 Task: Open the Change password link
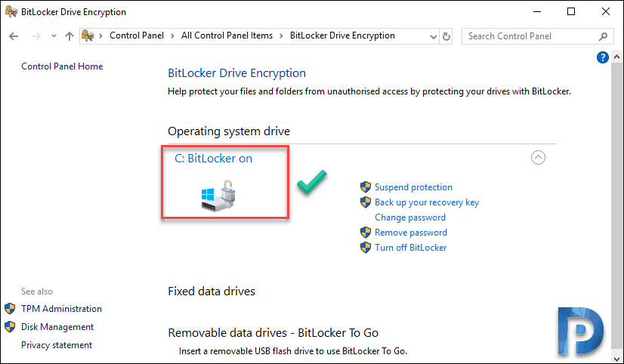(410, 217)
